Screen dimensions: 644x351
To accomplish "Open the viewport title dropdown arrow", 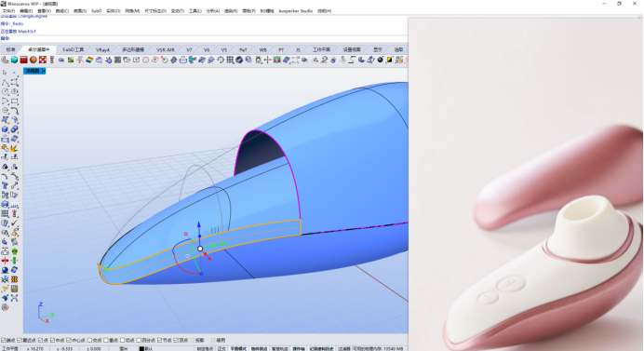I will click(x=44, y=71).
